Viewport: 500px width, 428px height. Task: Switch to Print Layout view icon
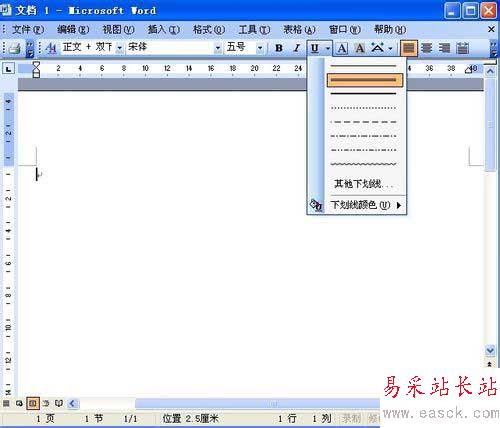point(33,403)
